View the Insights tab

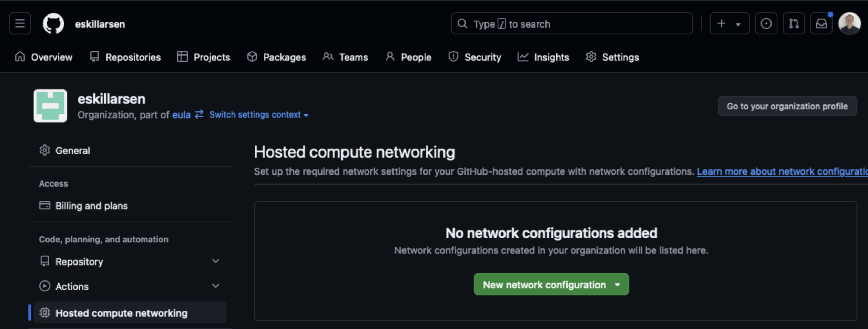click(543, 57)
